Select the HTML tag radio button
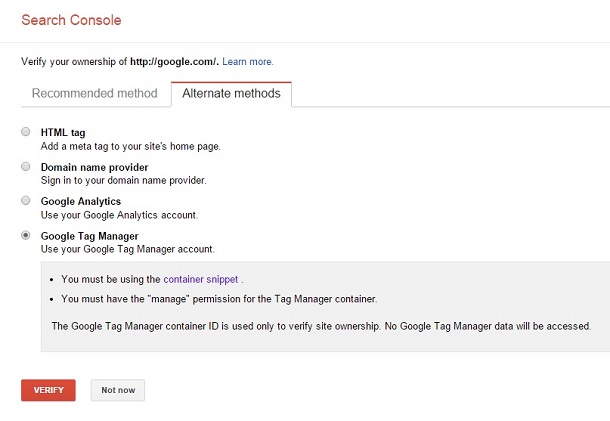Screen dimensions: 610x421 [26, 132]
